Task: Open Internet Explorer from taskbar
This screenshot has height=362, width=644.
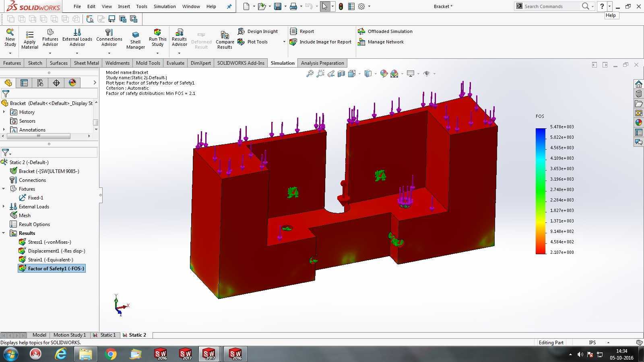Action: click(x=61, y=354)
